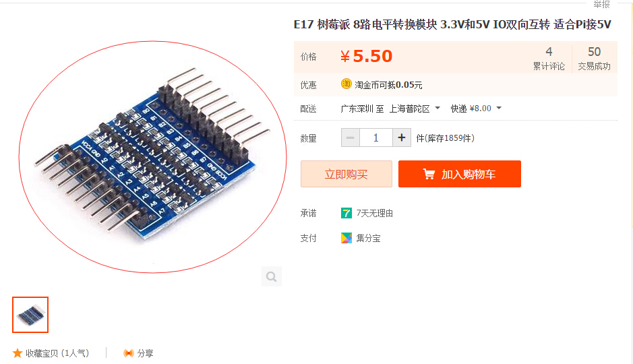Viewport: 633px width, 364px height.
Task: Open the 4 累计评论 reviews link
Action: [x=549, y=59]
